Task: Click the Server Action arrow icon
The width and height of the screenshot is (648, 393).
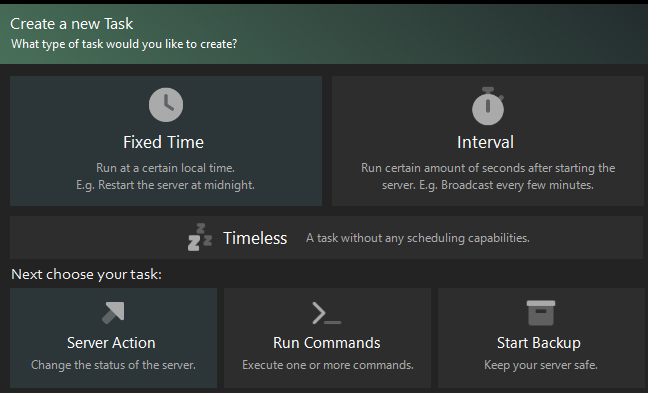Action: [x=113, y=312]
